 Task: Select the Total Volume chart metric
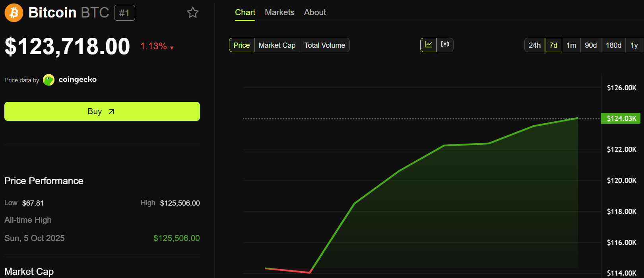325,45
